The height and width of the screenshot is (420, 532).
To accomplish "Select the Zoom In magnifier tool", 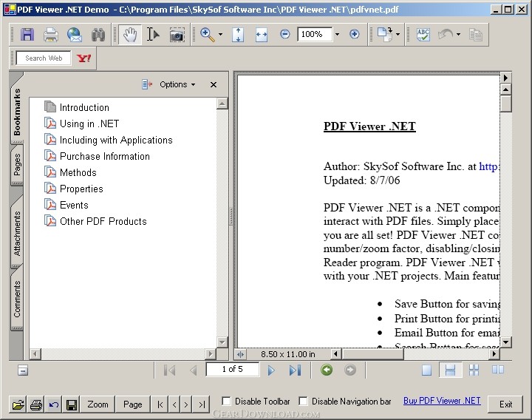I will coord(208,34).
